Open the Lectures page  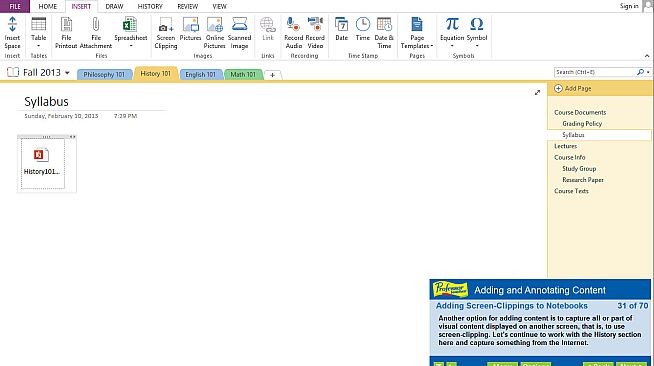pyautogui.click(x=566, y=146)
